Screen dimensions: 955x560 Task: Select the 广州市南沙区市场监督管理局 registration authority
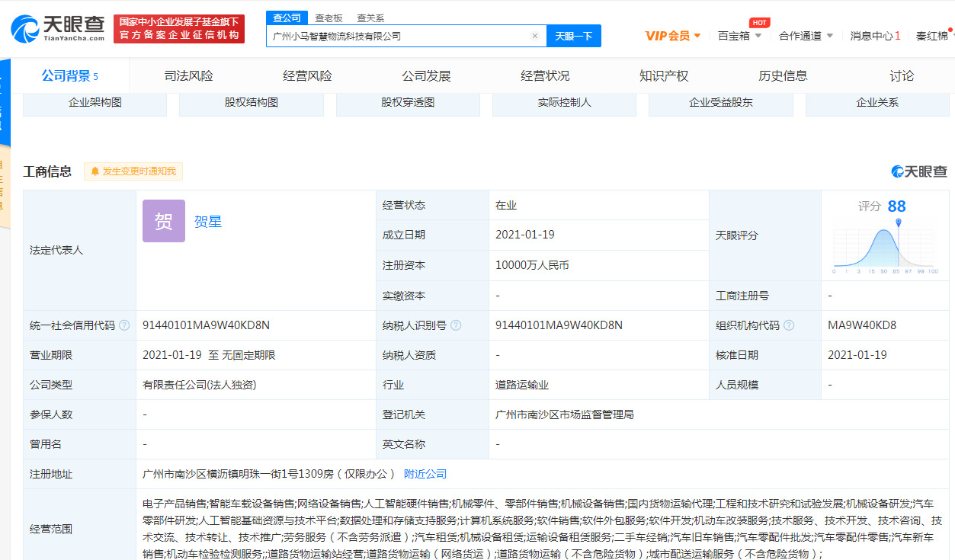565,414
